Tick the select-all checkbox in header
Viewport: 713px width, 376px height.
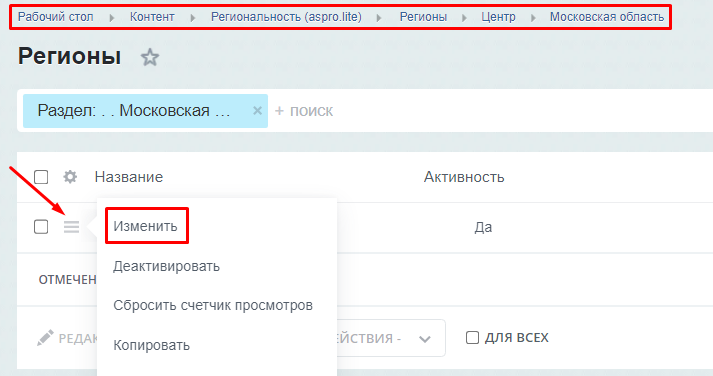(41, 177)
